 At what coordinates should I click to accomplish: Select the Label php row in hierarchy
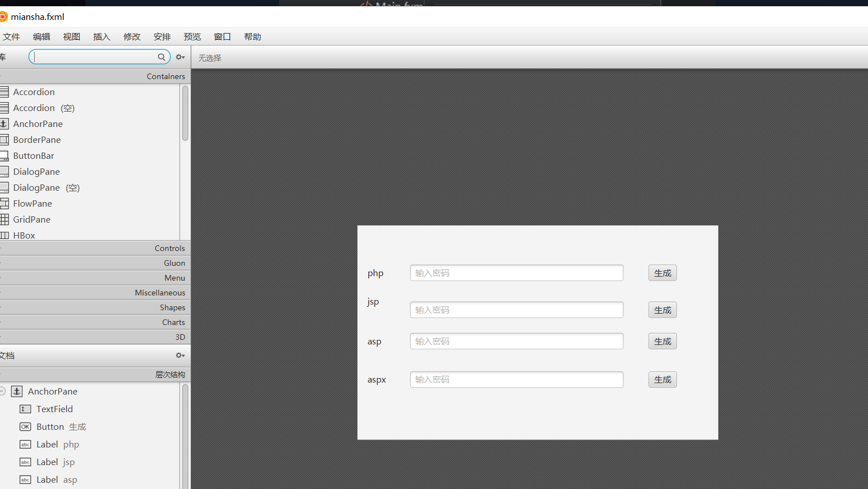[x=90, y=444]
